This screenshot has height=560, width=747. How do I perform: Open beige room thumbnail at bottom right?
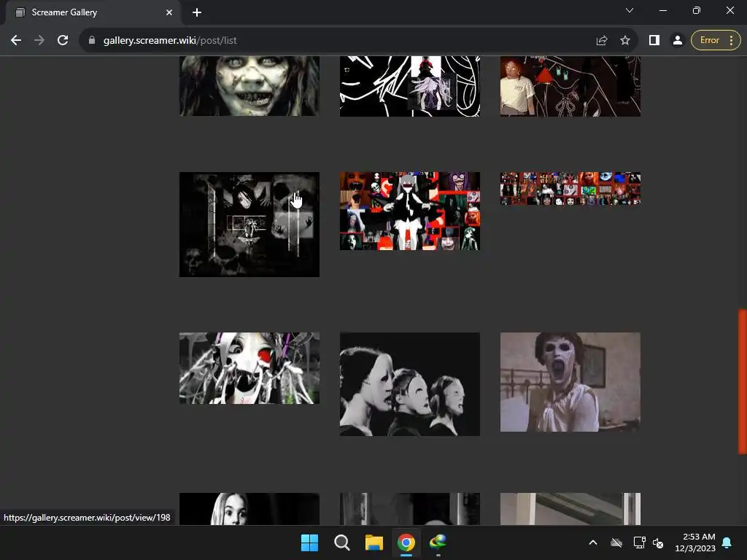click(x=570, y=509)
